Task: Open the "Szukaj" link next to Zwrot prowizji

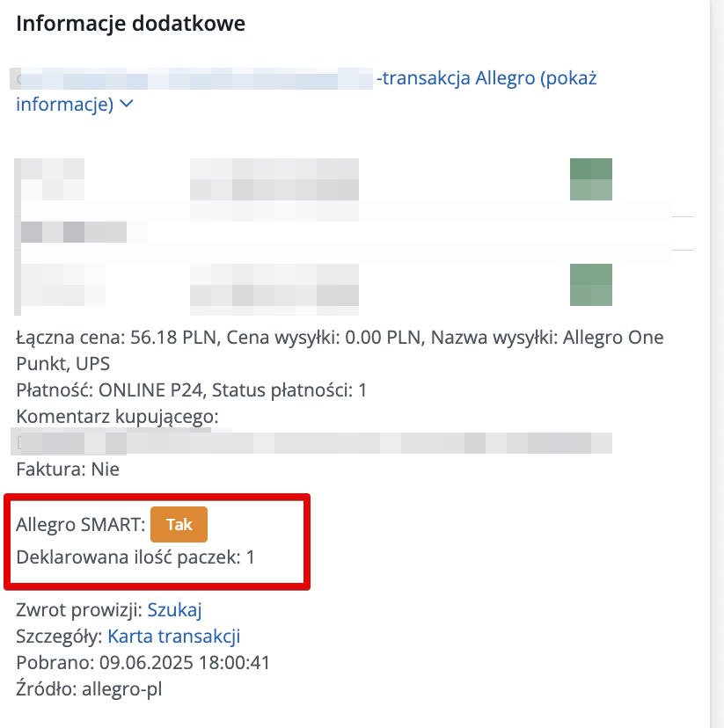Action: tap(173, 609)
